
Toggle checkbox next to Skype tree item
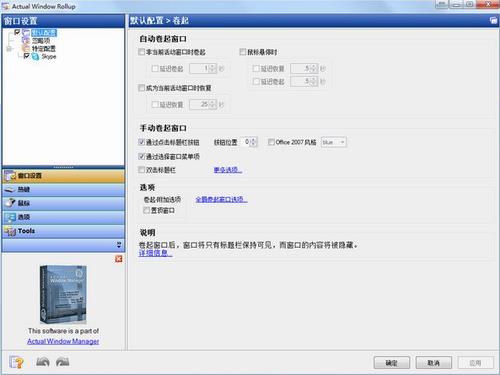coord(27,56)
